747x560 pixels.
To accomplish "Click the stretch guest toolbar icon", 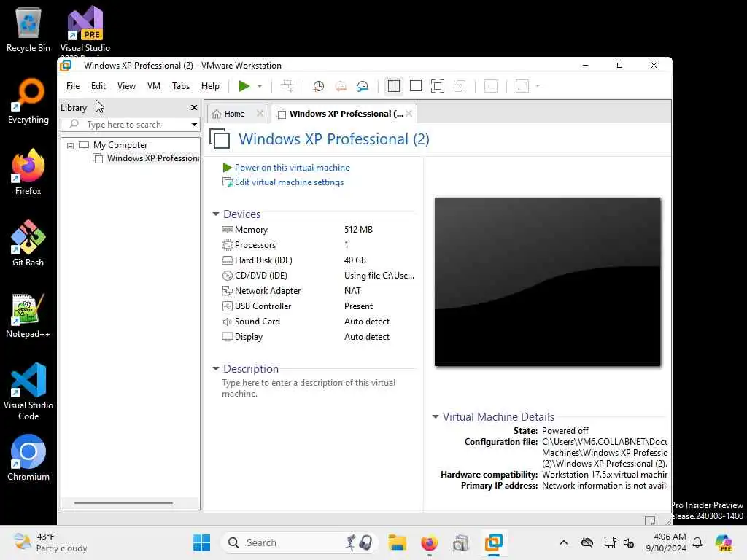I will click(x=522, y=86).
